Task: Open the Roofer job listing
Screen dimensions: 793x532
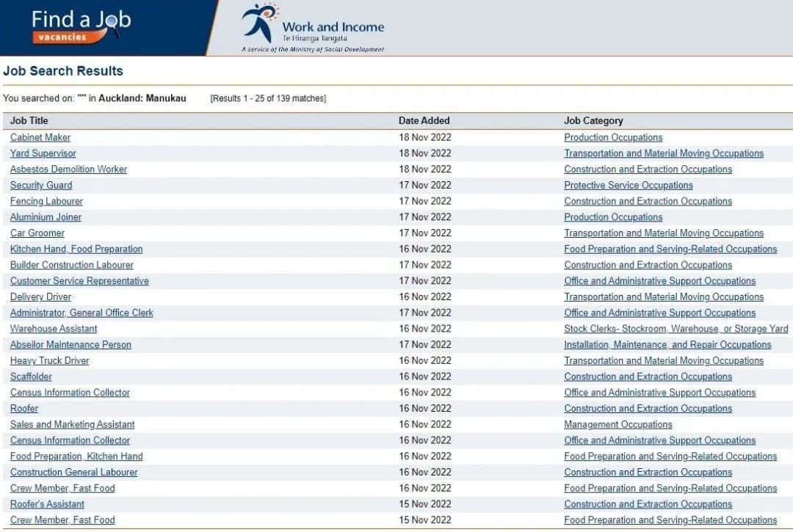Action: [x=24, y=408]
